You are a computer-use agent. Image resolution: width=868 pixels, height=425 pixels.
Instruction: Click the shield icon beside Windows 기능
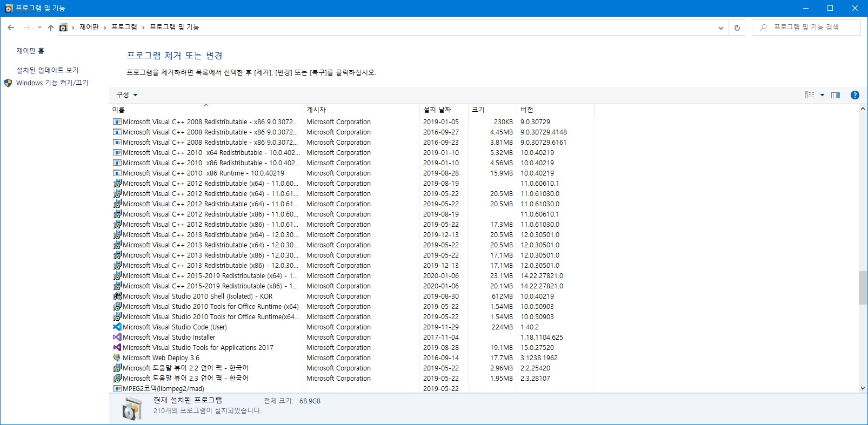click(x=8, y=83)
